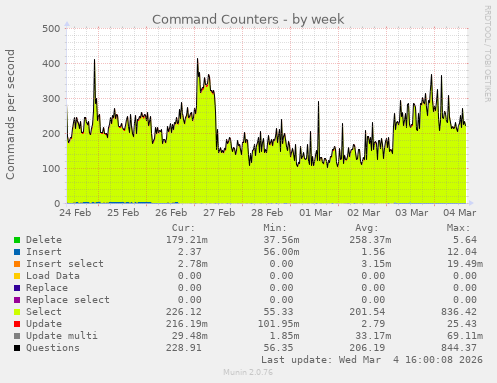
Task: Click the Select max value 836.42
Action: point(459,312)
